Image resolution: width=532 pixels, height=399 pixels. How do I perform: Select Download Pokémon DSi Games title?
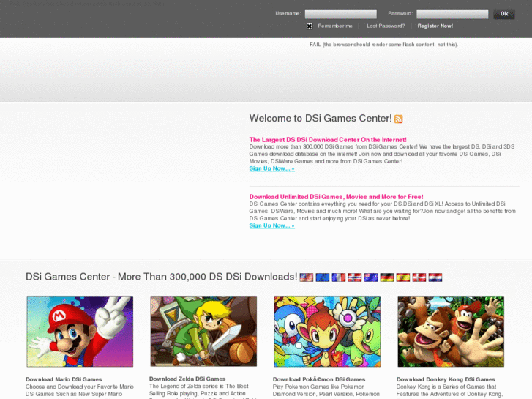coord(319,379)
